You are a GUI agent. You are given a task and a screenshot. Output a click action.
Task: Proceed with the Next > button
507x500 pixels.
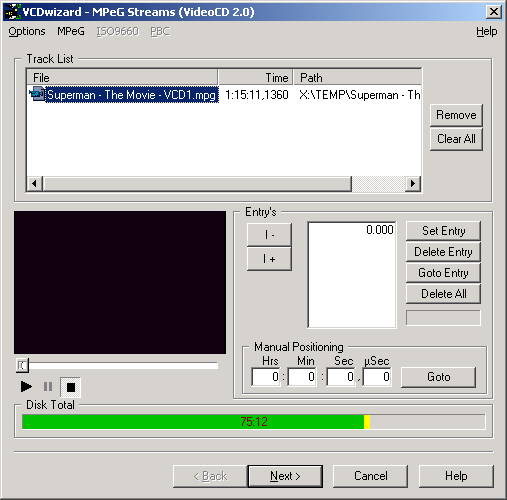click(x=285, y=476)
